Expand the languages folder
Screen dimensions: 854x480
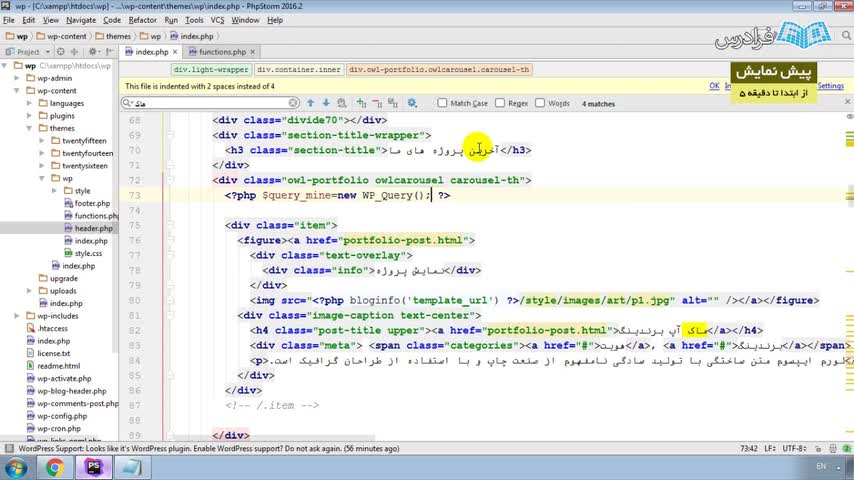point(29,103)
